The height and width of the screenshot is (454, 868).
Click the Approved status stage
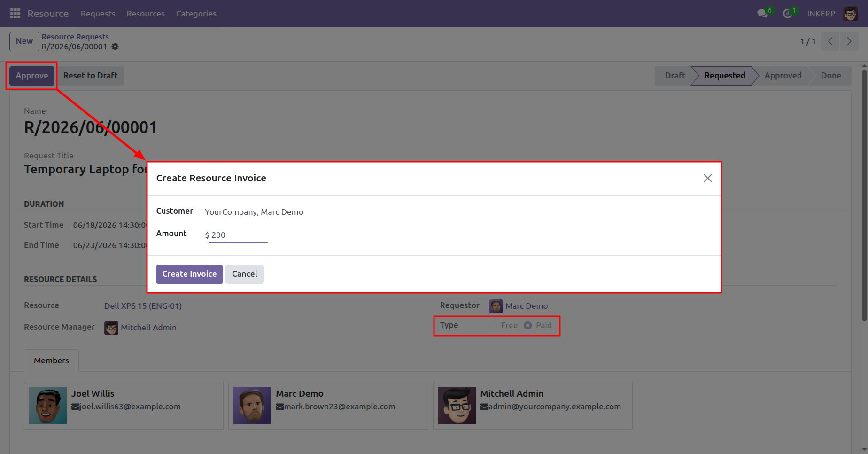coord(783,76)
